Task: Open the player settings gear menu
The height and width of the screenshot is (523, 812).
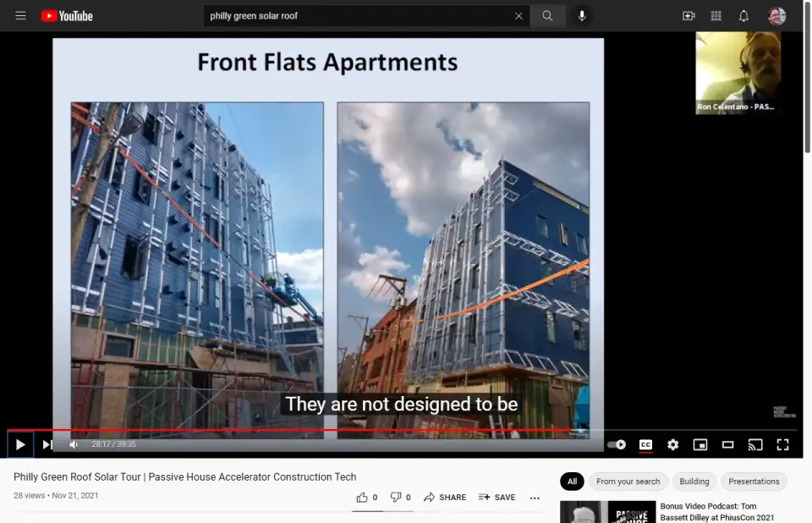Action: click(672, 444)
